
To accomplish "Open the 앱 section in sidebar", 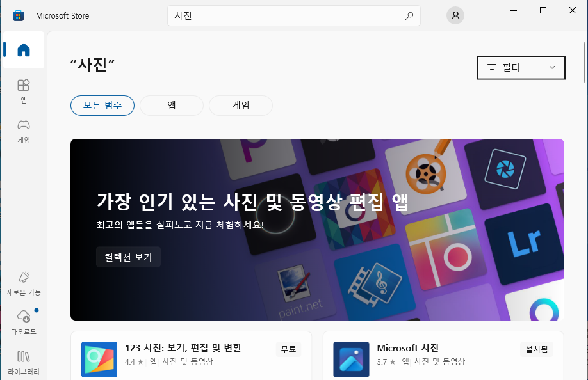I will pos(24,91).
